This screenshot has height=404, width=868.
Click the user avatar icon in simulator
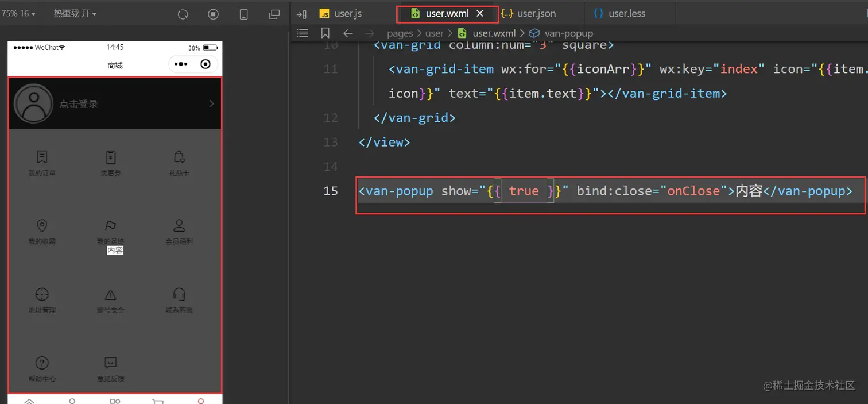tap(33, 103)
